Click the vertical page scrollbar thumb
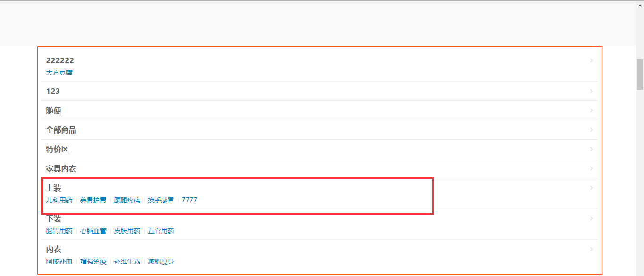Screen dimensions: 644x276 tap(640, 74)
